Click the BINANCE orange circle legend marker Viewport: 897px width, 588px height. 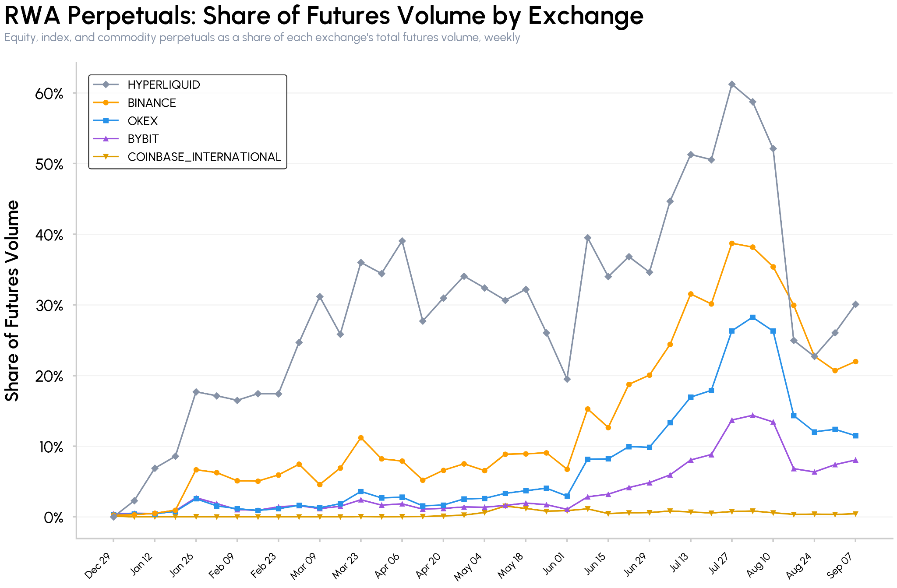106,102
